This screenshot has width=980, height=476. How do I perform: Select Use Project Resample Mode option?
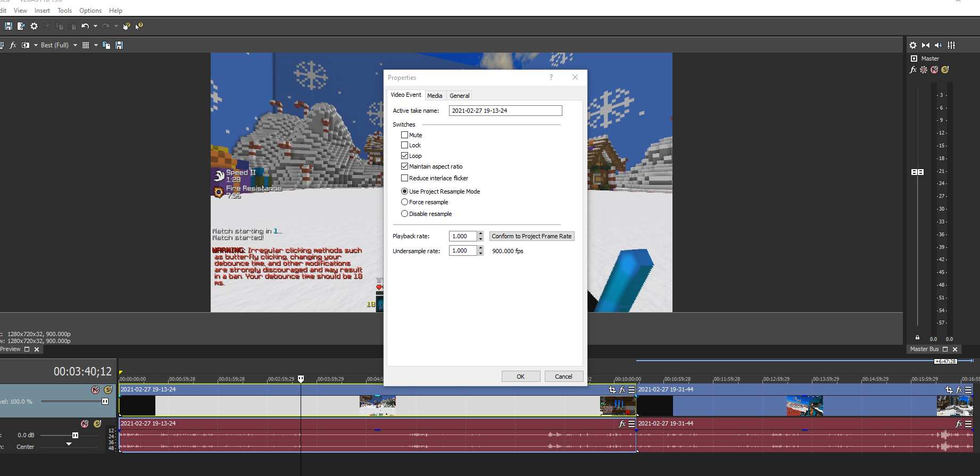point(405,191)
